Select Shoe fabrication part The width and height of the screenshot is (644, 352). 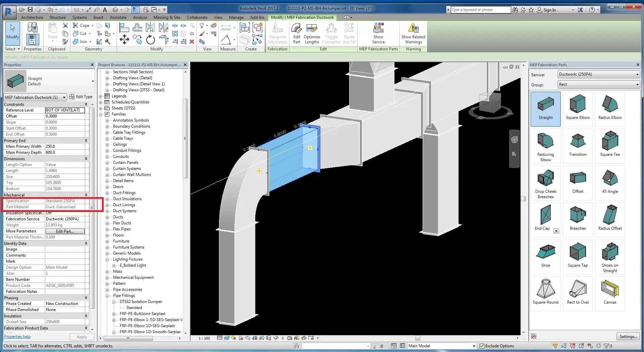pyautogui.click(x=546, y=257)
